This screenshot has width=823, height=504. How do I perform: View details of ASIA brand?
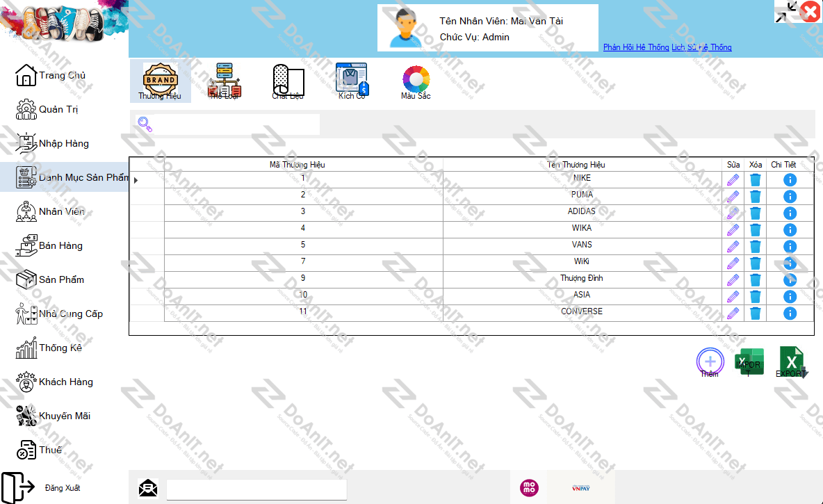pyautogui.click(x=790, y=297)
